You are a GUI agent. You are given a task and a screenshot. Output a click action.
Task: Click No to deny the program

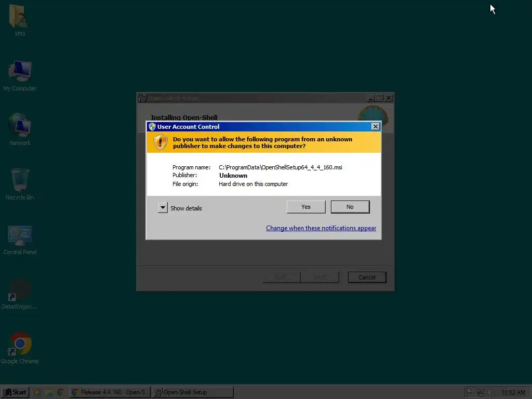tap(350, 207)
